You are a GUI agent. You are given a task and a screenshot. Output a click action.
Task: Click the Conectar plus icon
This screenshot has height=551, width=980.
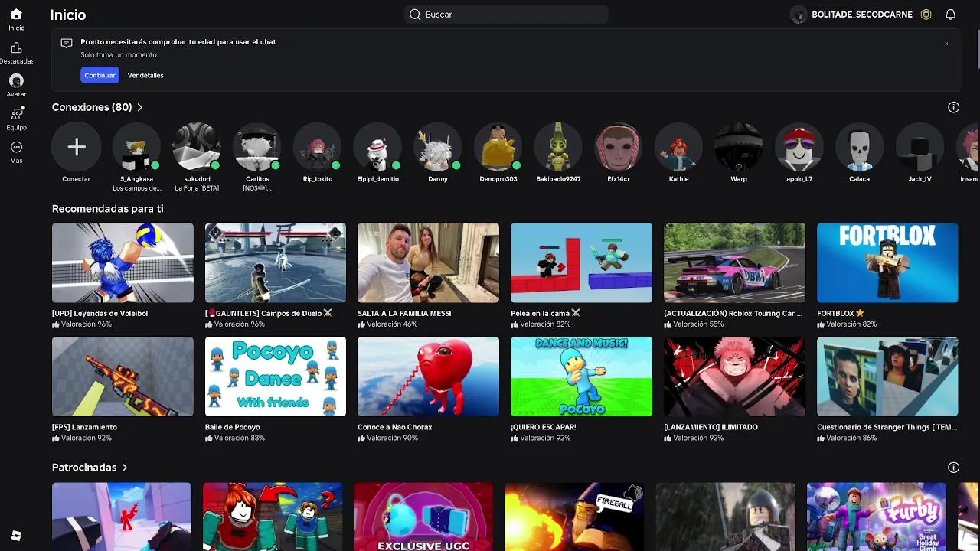[x=76, y=147]
